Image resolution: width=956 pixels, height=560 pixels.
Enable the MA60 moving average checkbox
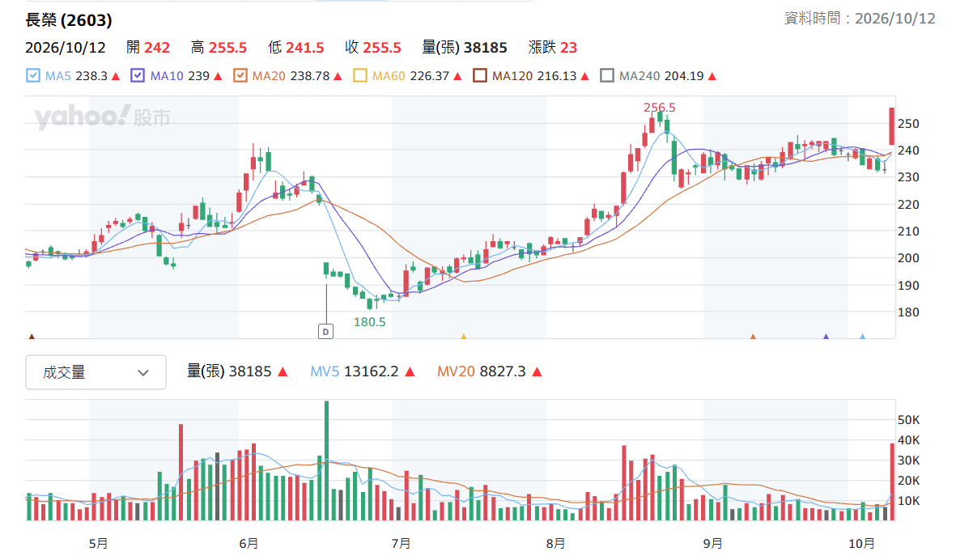pyautogui.click(x=359, y=75)
